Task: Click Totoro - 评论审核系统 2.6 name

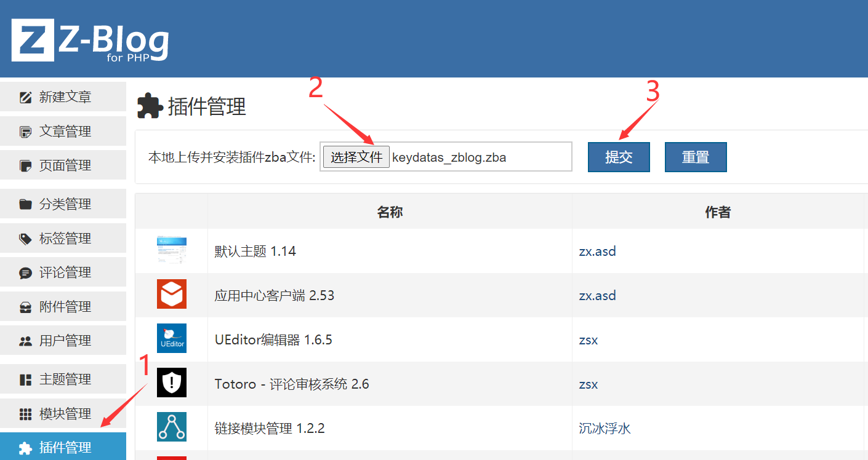Action: [x=292, y=384]
